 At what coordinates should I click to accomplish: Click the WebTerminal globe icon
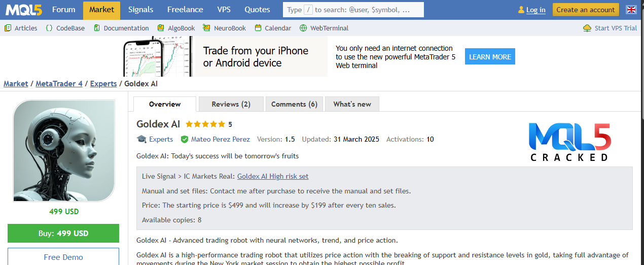coord(303,28)
